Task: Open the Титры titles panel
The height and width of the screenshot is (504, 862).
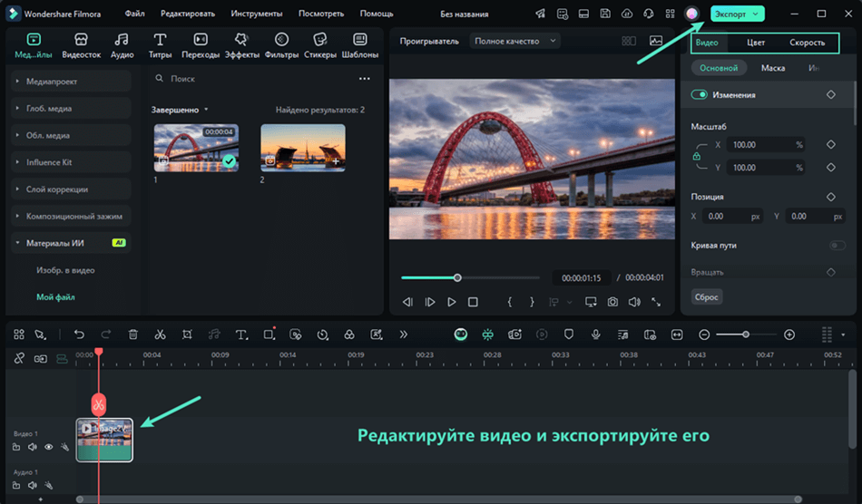Action: pos(160,45)
